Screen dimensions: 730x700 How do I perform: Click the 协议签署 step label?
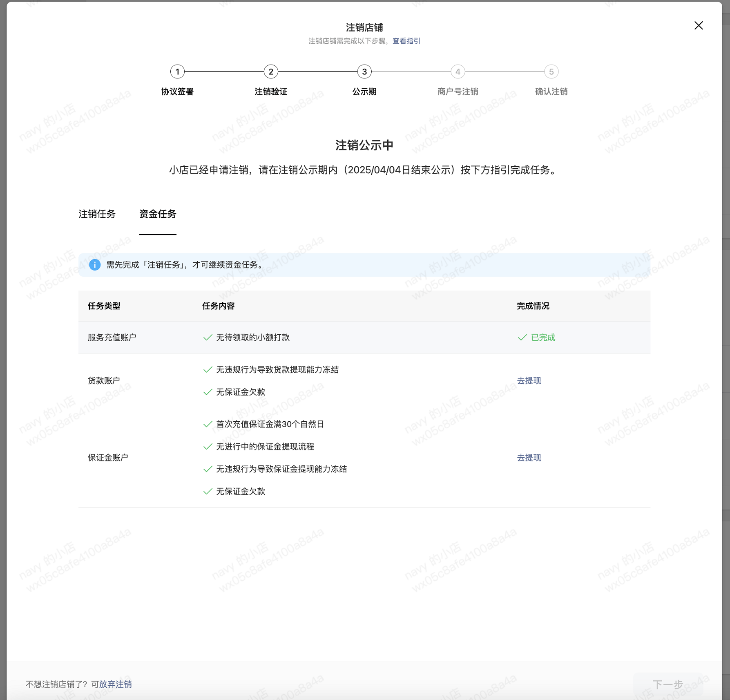coord(177,92)
